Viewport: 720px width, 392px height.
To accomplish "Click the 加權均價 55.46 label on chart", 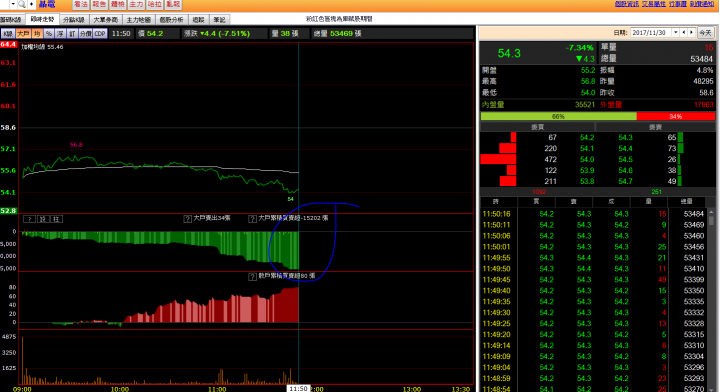I will coord(42,47).
